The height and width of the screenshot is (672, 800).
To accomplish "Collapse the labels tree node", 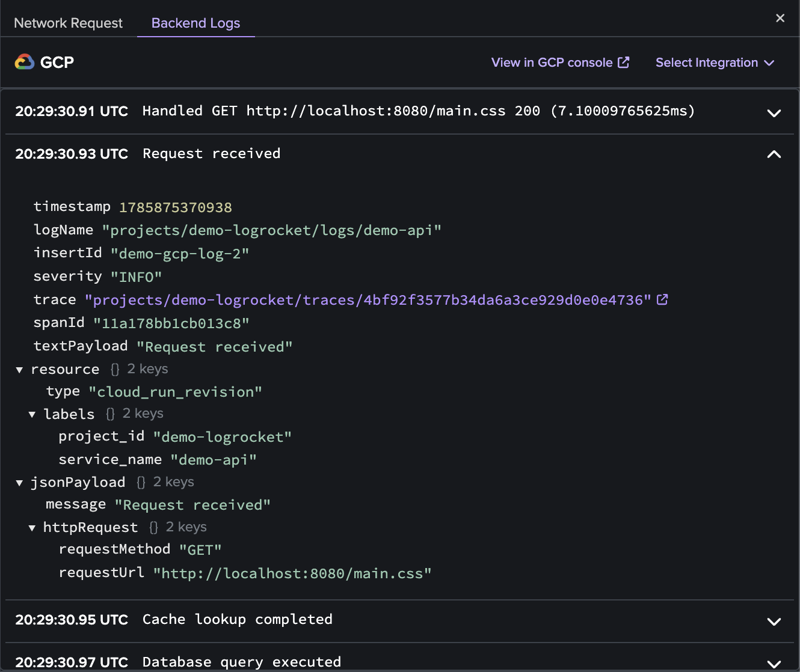I will point(32,414).
